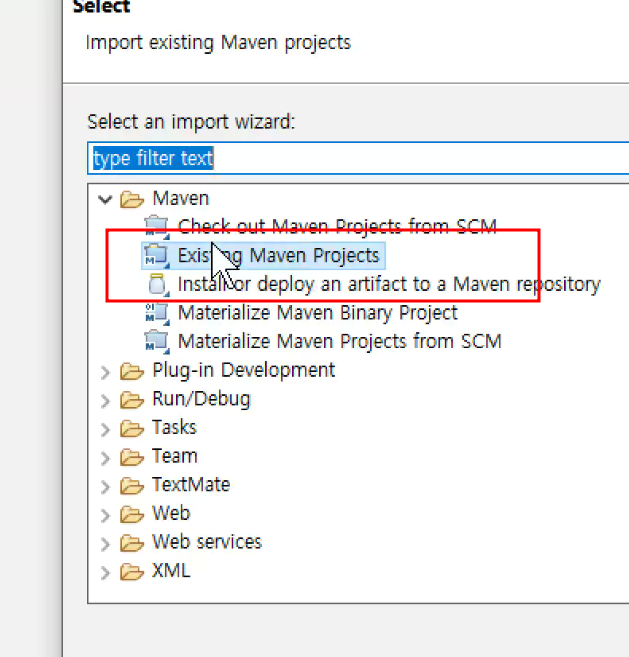Viewport: 629px width, 657px height.
Task: Select the 'Plug-in Development' label
Action: (x=243, y=370)
